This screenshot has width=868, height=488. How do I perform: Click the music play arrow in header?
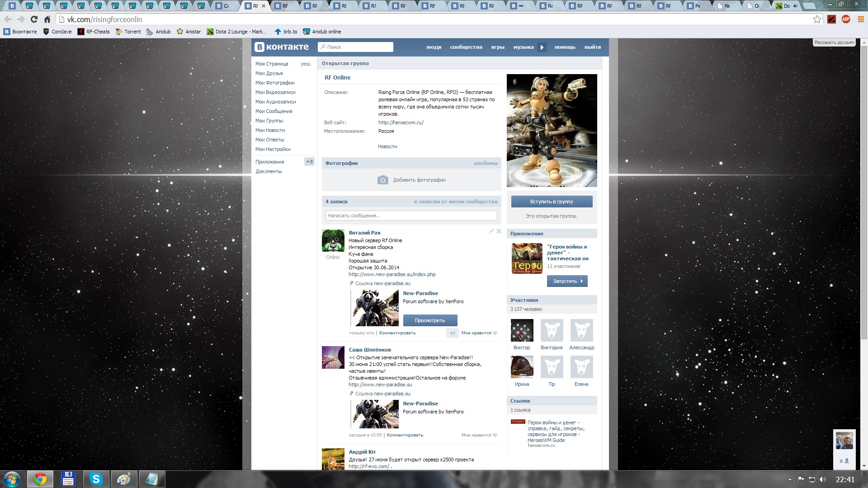click(542, 47)
